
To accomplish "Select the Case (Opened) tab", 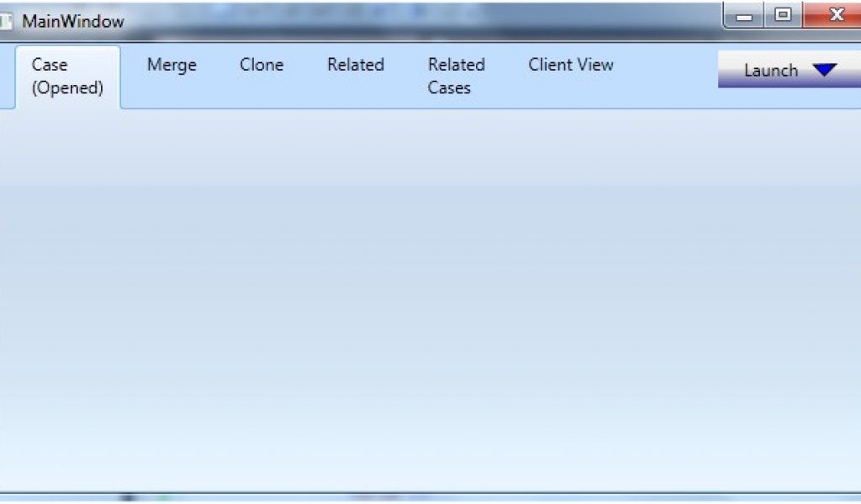I will pos(67,76).
